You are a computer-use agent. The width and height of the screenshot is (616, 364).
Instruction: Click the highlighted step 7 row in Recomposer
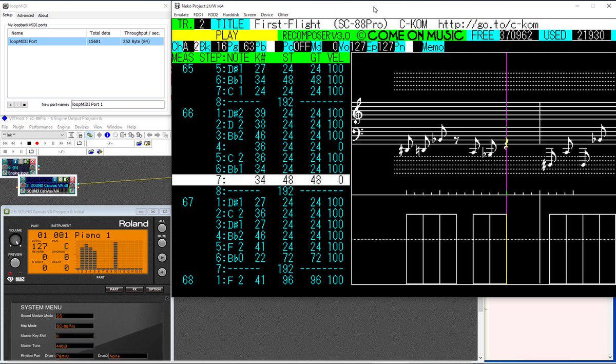261,180
